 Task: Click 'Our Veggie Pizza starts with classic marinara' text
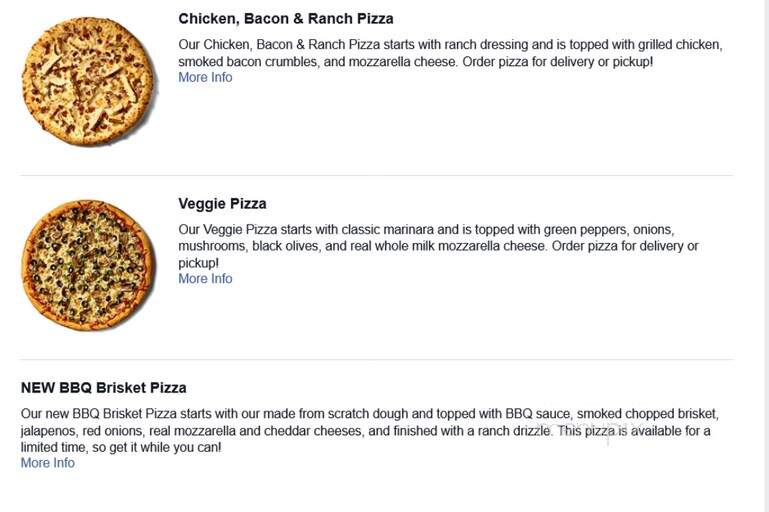pyautogui.click(x=306, y=230)
